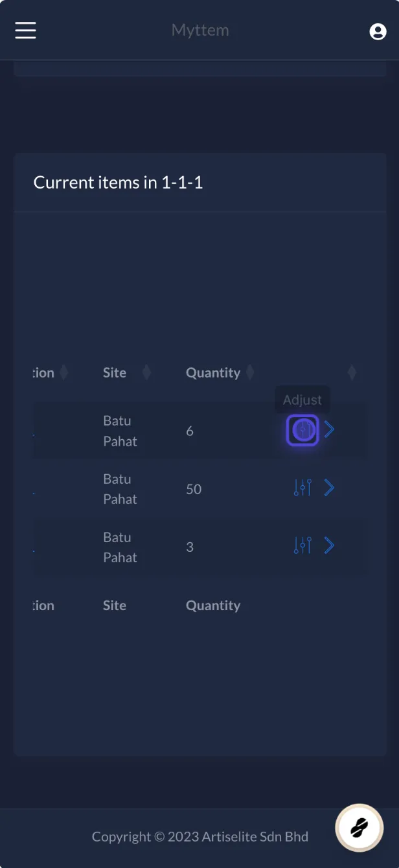Select the Current items in 1-1-1 header
The image size is (399, 868).
119,183
